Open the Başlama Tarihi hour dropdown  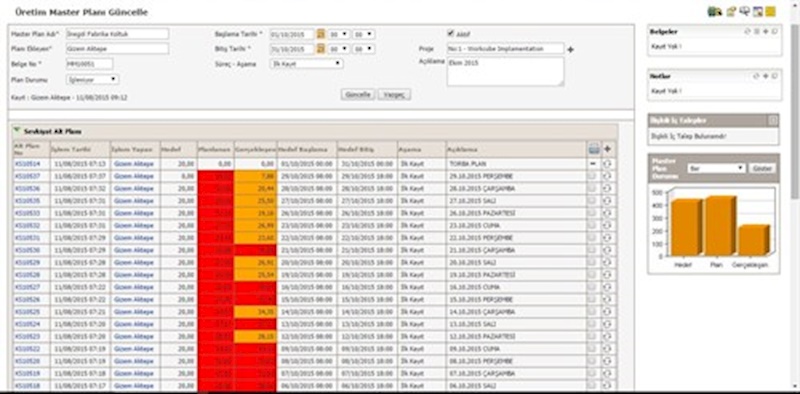pyautogui.click(x=338, y=34)
